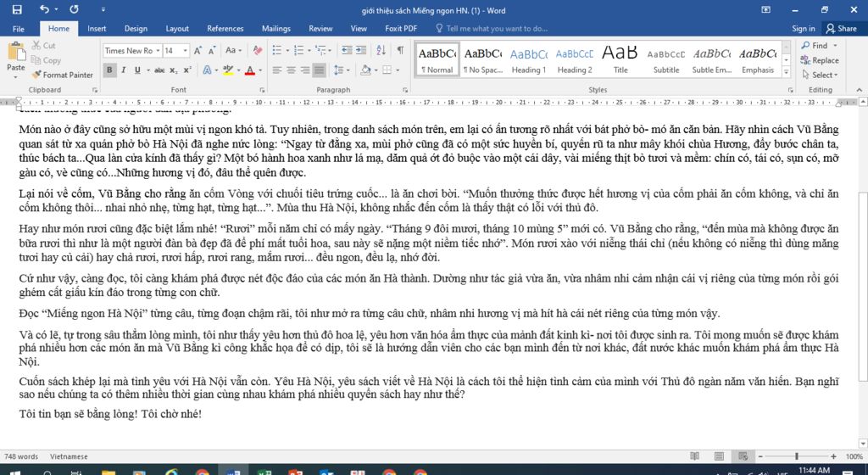Click the Shading paint bucket icon
Image resolution: width=868 pixels, height=475 pixels.
click(364, 70)
